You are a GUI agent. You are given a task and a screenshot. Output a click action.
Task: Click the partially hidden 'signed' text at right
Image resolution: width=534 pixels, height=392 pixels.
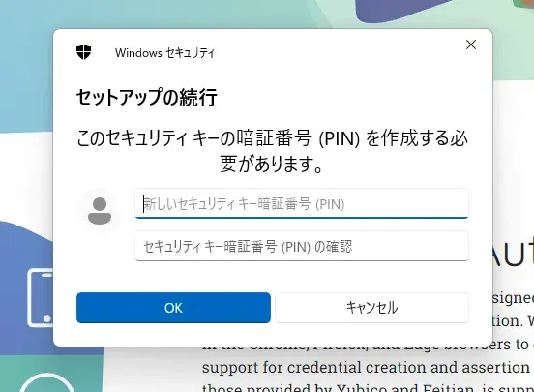pos(513,299)
